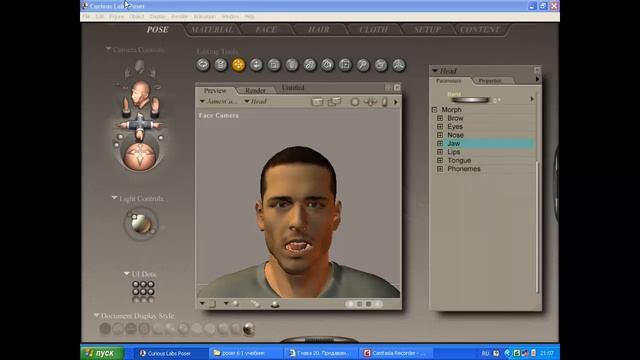The width and height of the screenshot is (640, 360).
Task: Select the Translate In/Out tool
Action: (x=256, y=65)
